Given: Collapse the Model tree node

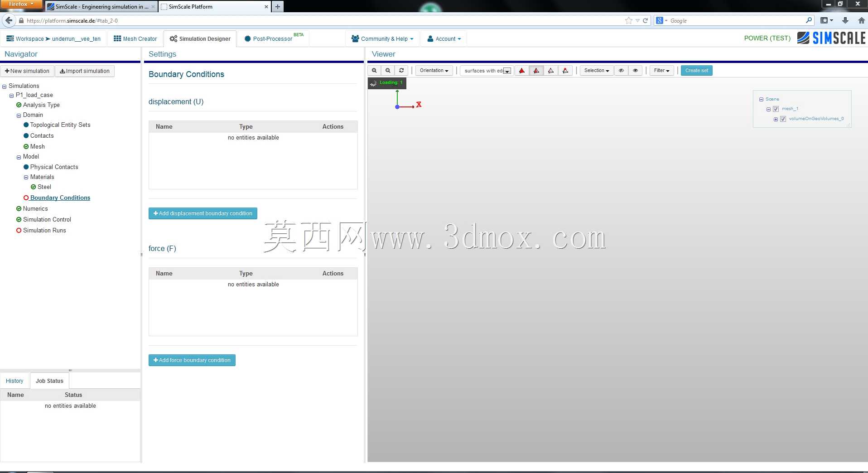Looking at the screenshot, I should click(19, 157).
